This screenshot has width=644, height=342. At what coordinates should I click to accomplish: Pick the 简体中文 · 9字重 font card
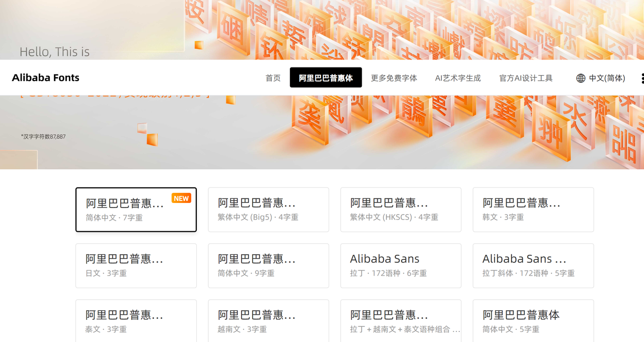click(x=268, y=265)
